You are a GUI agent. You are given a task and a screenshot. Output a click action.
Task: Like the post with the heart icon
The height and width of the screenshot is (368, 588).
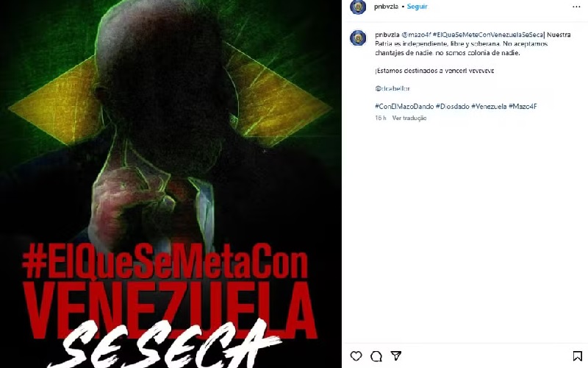(x=356, y=356)
